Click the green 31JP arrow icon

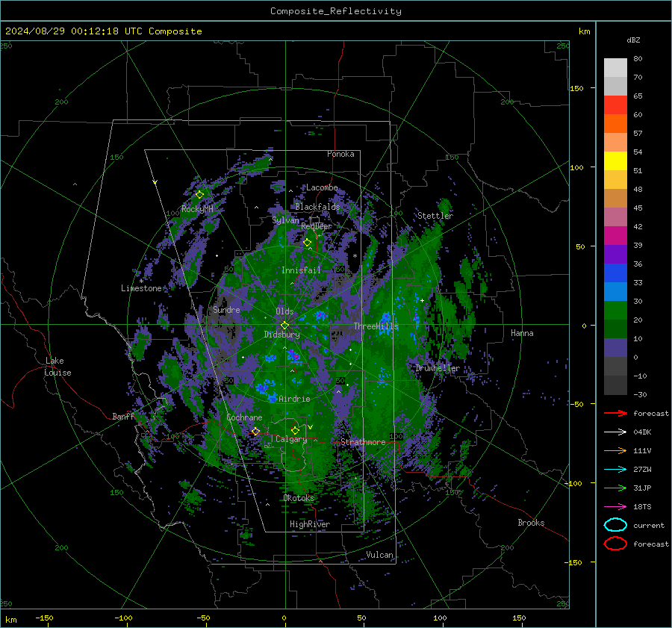pos(615,488)
